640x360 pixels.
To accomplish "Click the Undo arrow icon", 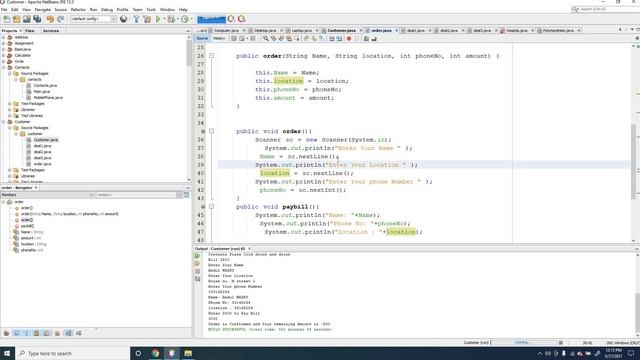I will coord(50,19).
